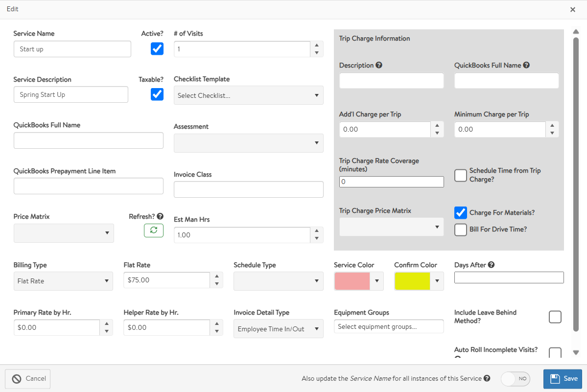Image resolution: width=587 pixels, height=392 pixels.
Task: Open the Invoice Detail Type dropdown
Action: coord(278,329)
